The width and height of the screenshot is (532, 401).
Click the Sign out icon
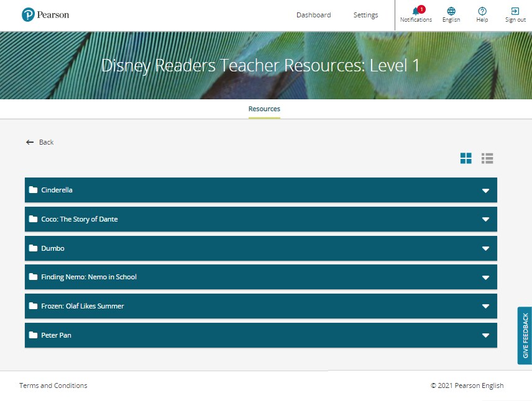515,11
